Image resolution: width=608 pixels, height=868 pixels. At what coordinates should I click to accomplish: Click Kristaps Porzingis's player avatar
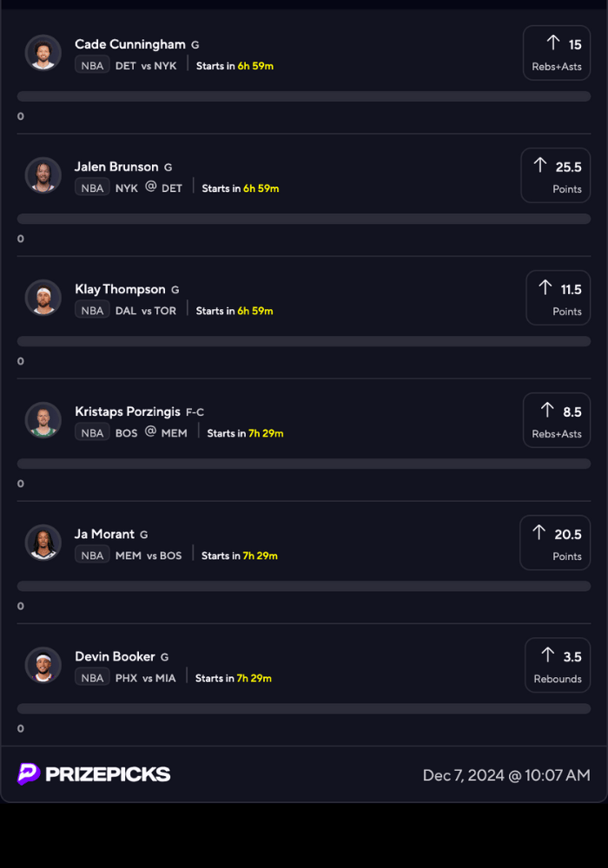[43, 420]
